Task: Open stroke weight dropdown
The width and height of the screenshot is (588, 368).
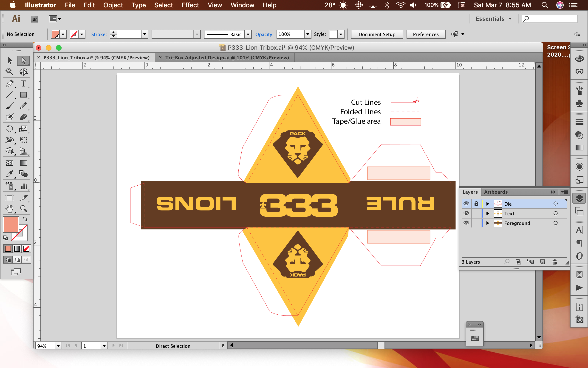Action: pos(144,34)
